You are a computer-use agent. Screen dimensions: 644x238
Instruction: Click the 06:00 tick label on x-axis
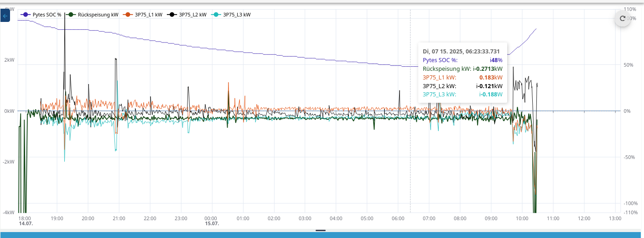pos(398,218)
